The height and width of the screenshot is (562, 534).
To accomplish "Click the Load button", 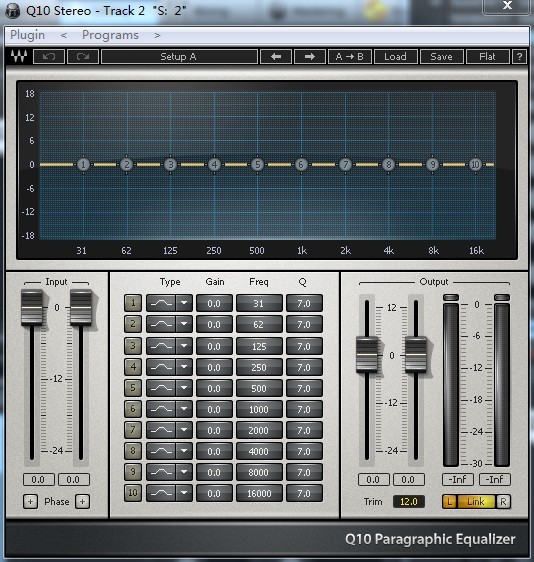I will click(x=395, y=57).
